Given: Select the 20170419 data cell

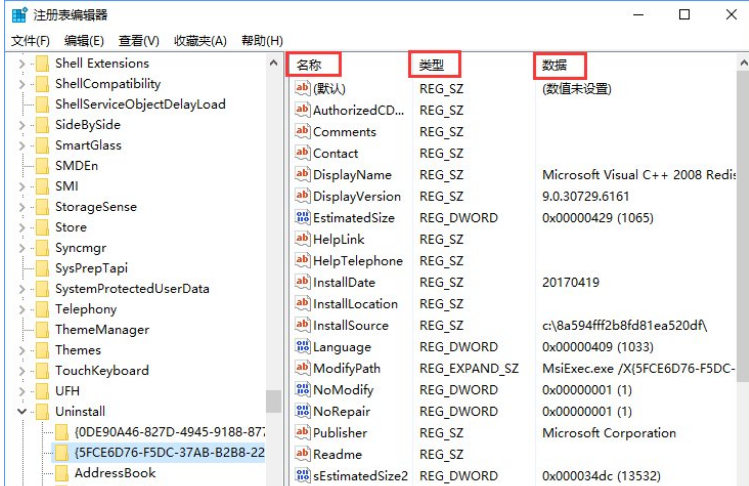Looking at the screenshot, I should click(x=571, y=282).
